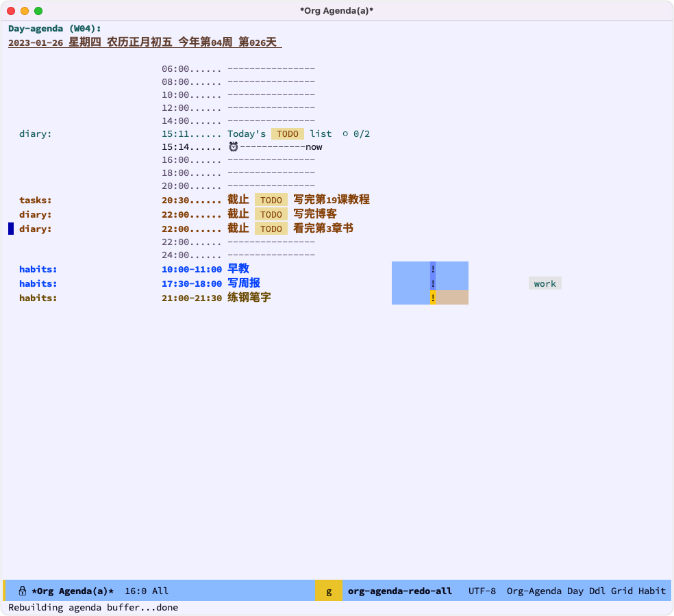Viewport: 674px width, 616px height.
Task: Click the window title '*Org Agenda(a)*'
Action: point(336,11)
